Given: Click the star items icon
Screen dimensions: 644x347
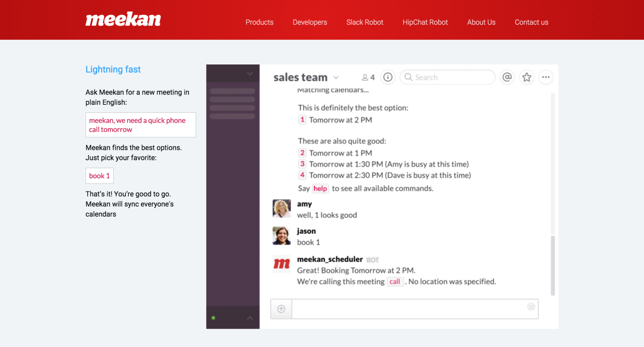Looking at the screenshot, I should coord(527,77).
